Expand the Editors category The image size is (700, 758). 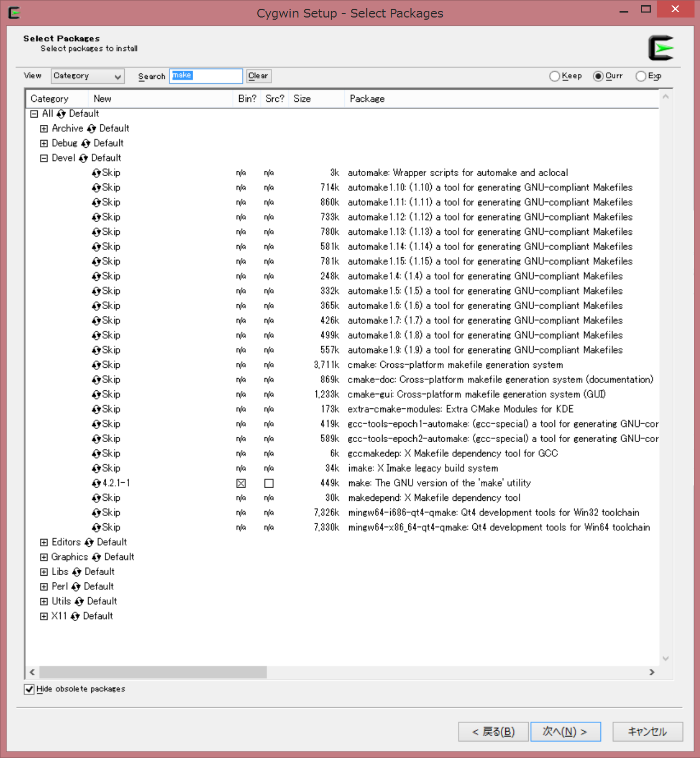(x=44, y=542)
